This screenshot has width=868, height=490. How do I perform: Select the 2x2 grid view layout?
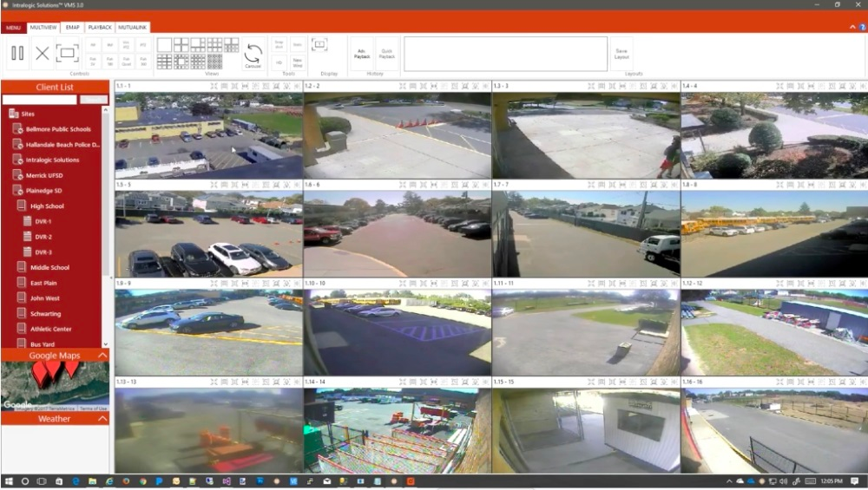181,45
